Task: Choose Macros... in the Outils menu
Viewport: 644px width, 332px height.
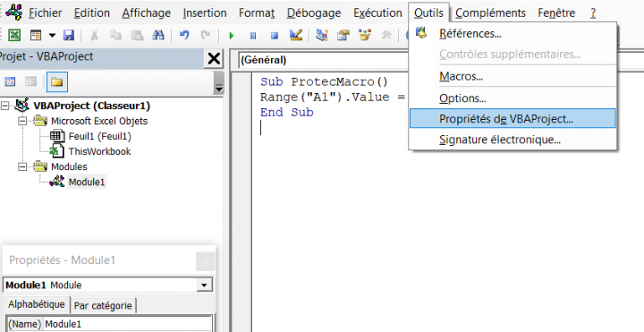Action: click(512, 76)
